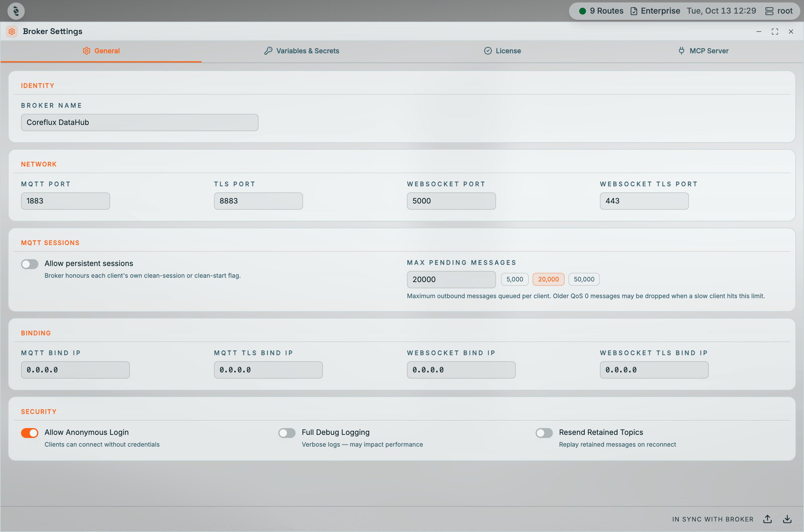Click the WebSocket Bind IP field

click(x=461, y=370)
